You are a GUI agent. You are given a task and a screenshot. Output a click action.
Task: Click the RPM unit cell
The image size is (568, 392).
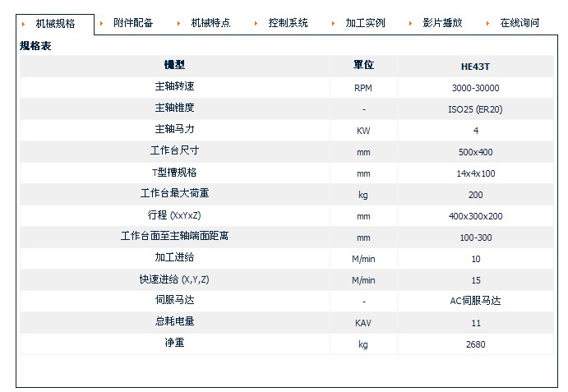pyautogui.click(x=363, y=88)
